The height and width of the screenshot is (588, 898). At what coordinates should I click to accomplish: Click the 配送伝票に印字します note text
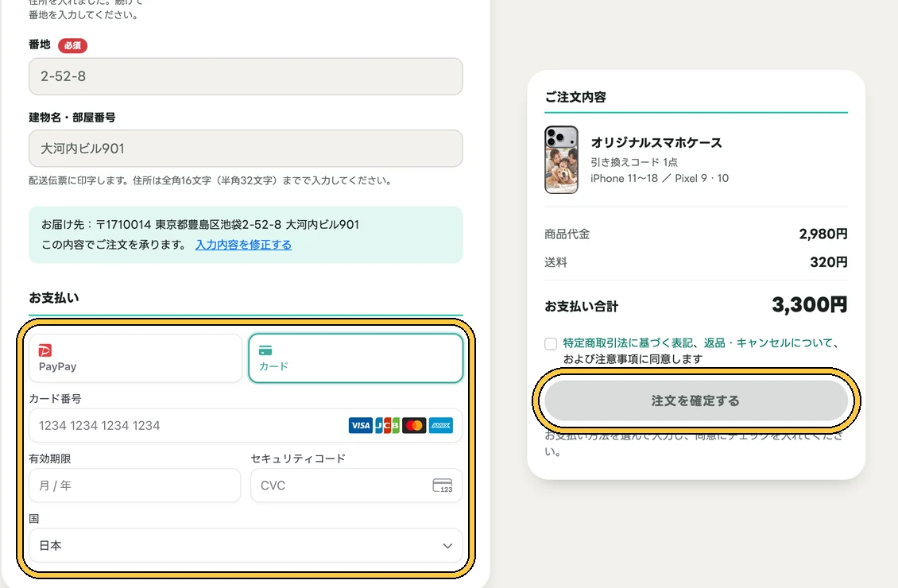[210, 180]
